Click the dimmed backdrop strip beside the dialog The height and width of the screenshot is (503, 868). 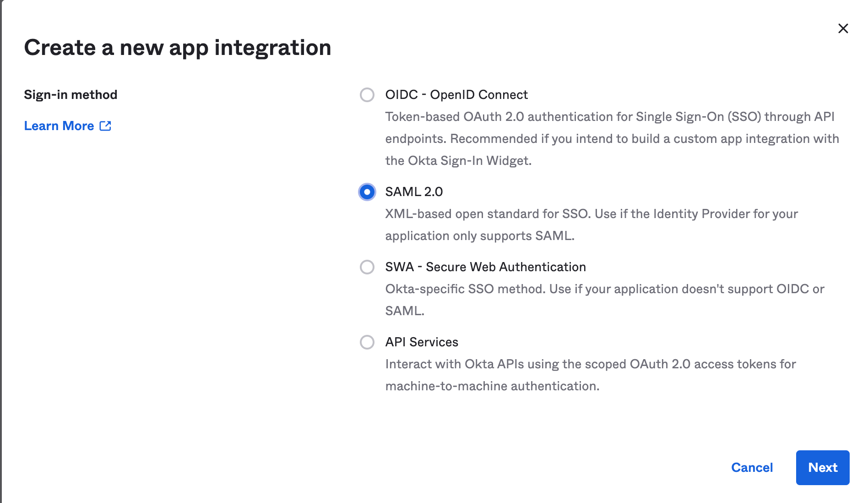point(0,252)
